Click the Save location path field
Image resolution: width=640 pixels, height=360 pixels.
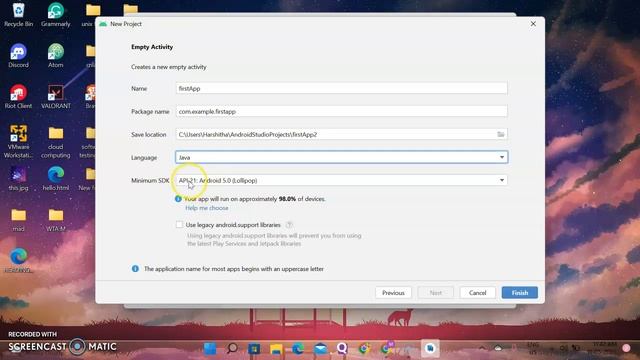(336, 134)
